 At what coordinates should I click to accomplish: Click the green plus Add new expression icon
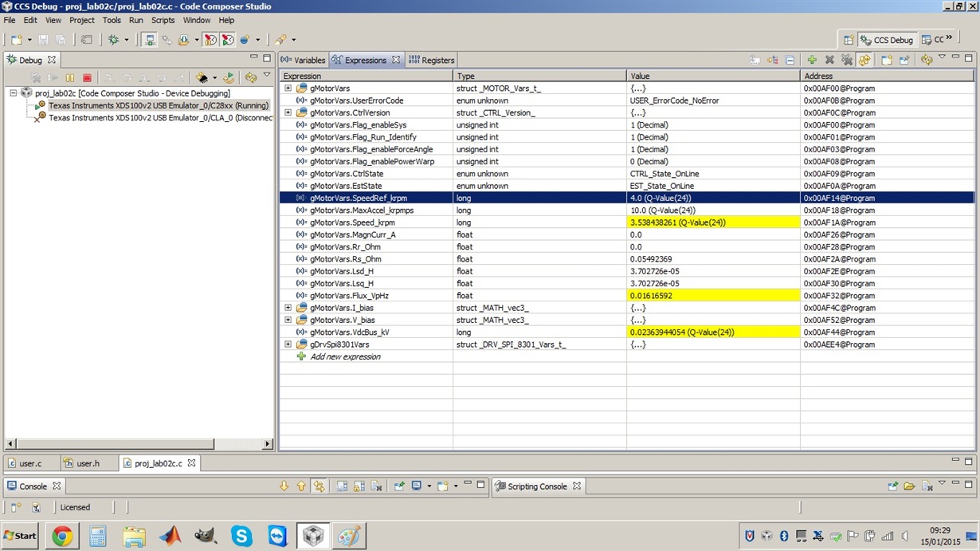click(x=812, y=60)
